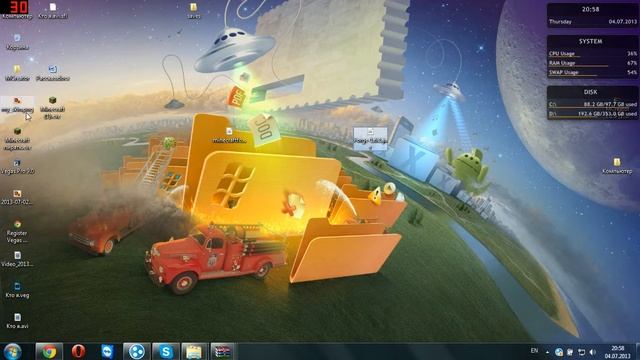Click the volume speaker tray icon

(593, 351)
